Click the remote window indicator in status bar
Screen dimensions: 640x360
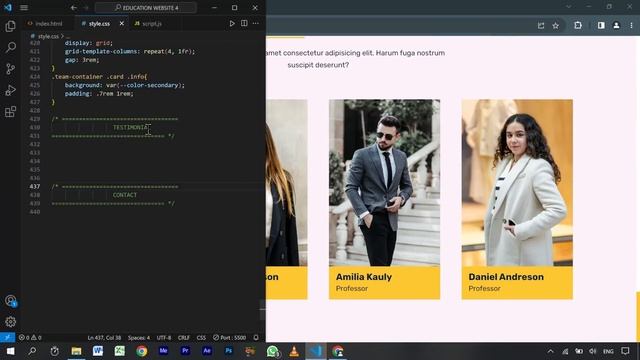7,338
